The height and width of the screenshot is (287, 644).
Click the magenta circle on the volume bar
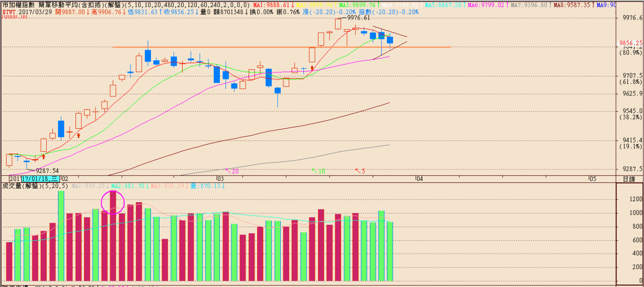tap(113, 202)
